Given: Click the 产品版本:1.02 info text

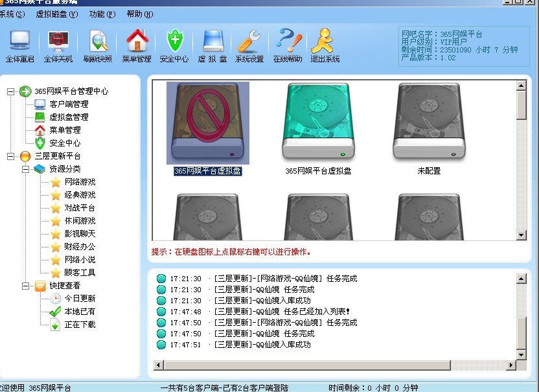Looking at the screenshot, I should [x=429, y=58].
